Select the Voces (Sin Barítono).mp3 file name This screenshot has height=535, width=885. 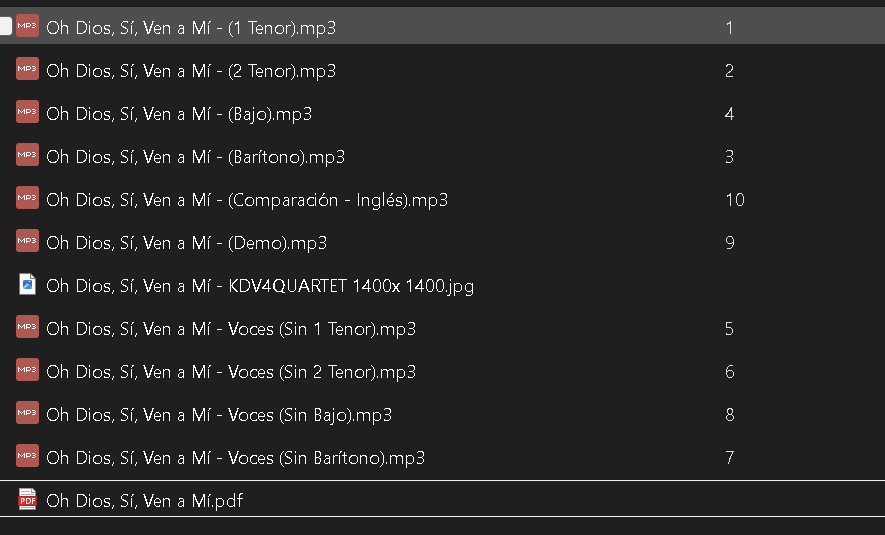pos(235,458)
